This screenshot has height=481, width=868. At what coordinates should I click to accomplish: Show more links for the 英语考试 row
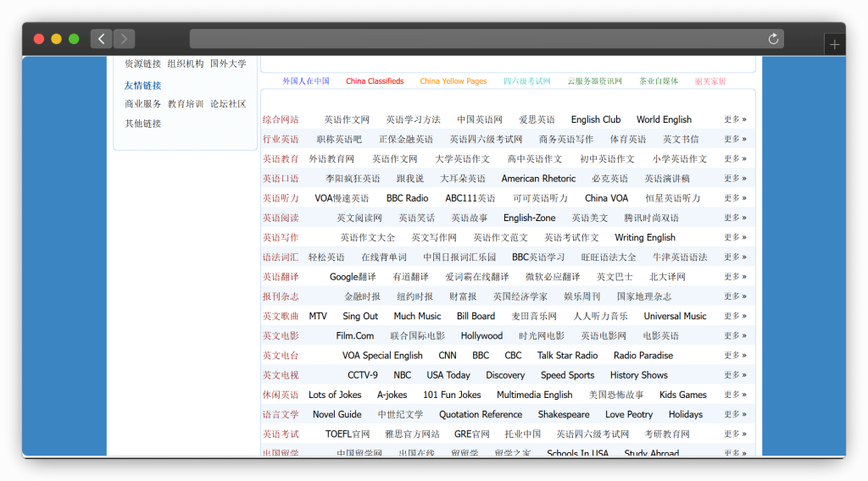tap(735, 434)
